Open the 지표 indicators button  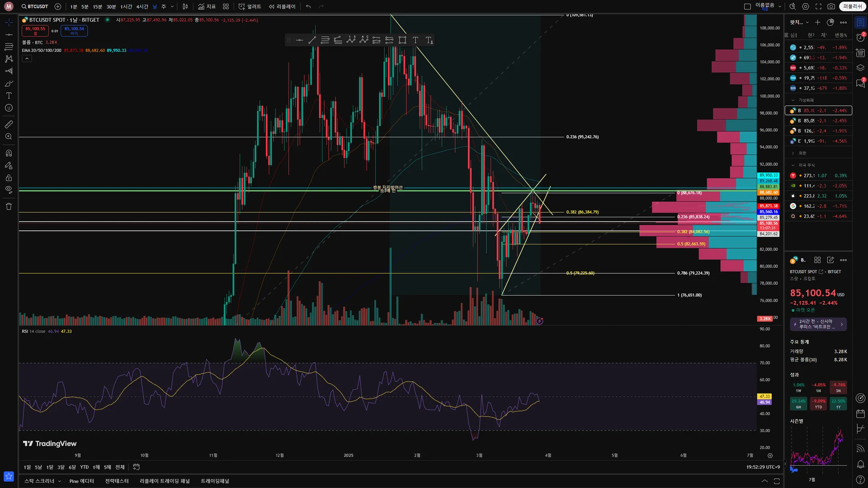point(207,6)
